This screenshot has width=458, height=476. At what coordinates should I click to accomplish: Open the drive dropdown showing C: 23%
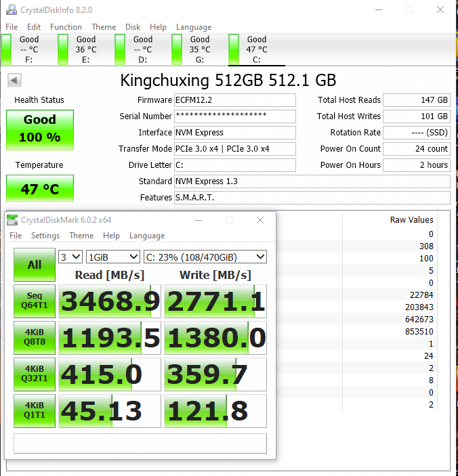pyautogui.click(x=205, y=257)
